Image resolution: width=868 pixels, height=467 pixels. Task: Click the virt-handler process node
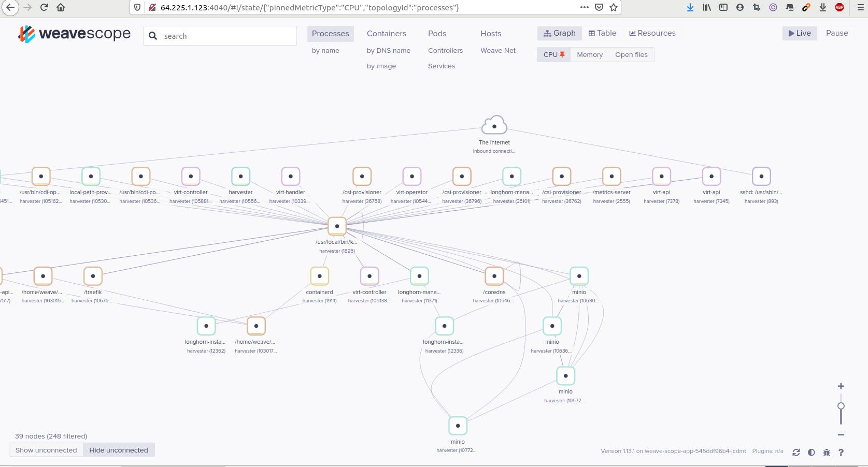point(291,177)
